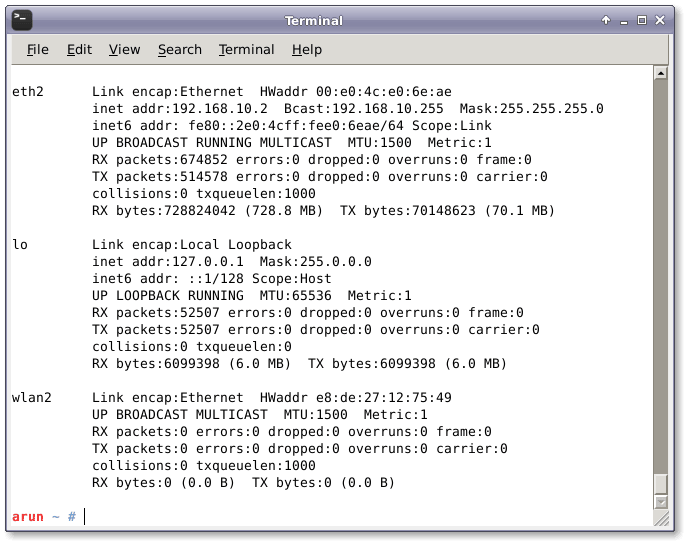The image size is (684, 541).
Task: Open the View menu
Action: 124,50
